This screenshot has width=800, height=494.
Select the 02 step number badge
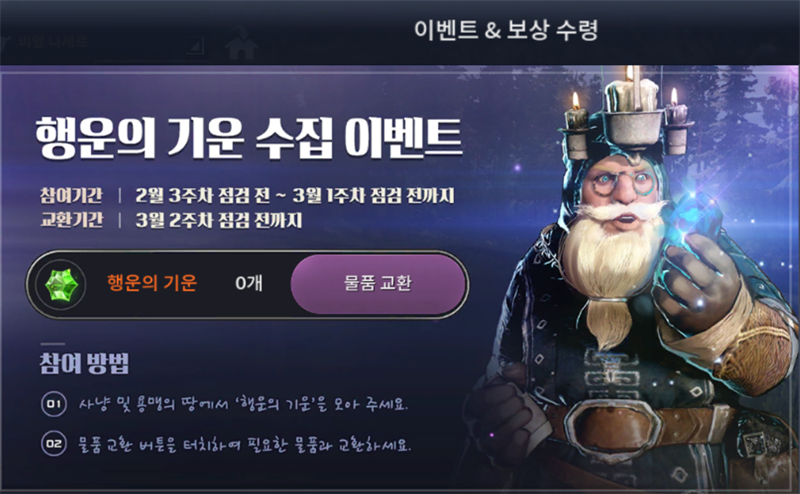coord(54,443)
